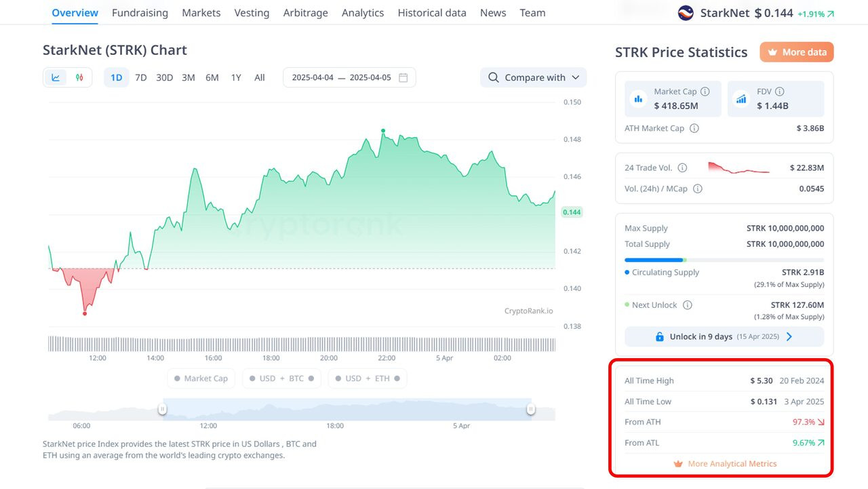Screen dimensions: 868x489
Task: Click calendar icon in date range field
Action: (403, 78)
